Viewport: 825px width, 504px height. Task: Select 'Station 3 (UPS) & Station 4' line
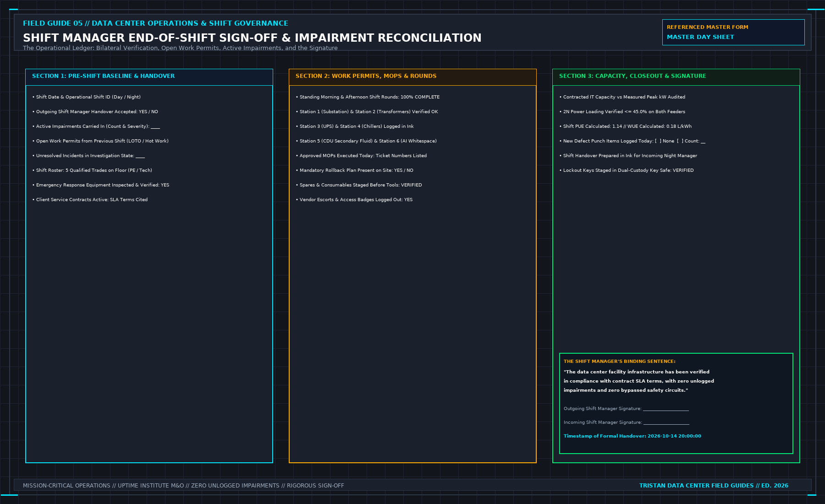(x=355, y=126)
